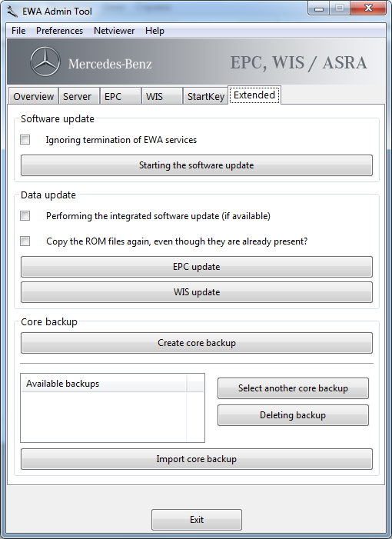Enable Ignoring termination of EWA services

(25, 140)
